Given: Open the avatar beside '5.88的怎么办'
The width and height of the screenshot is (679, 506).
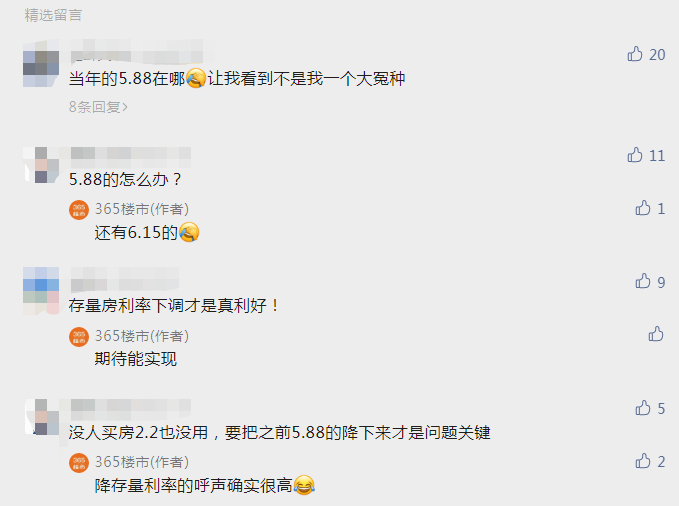Looking at the screenshot, I should 41,165.
